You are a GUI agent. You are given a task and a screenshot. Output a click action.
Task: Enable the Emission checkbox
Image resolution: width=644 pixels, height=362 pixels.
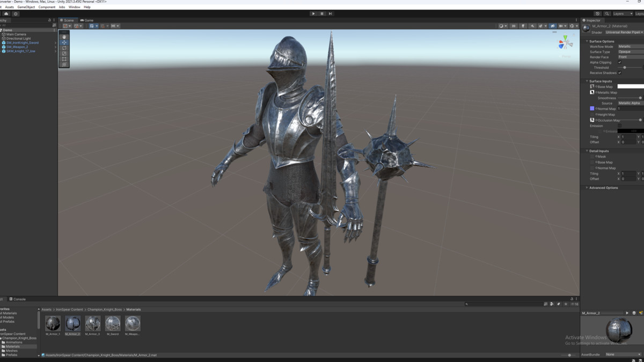pos(620,125)
